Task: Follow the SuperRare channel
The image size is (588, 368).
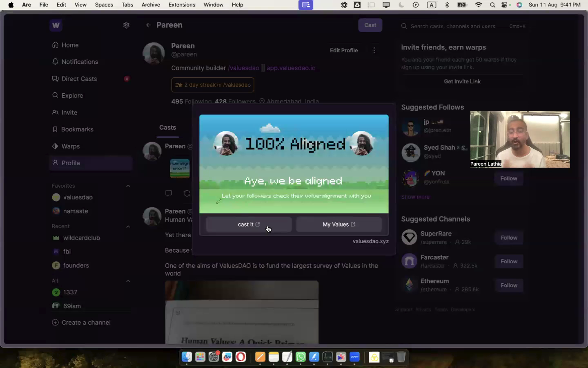Action: [x=509, y=238]
